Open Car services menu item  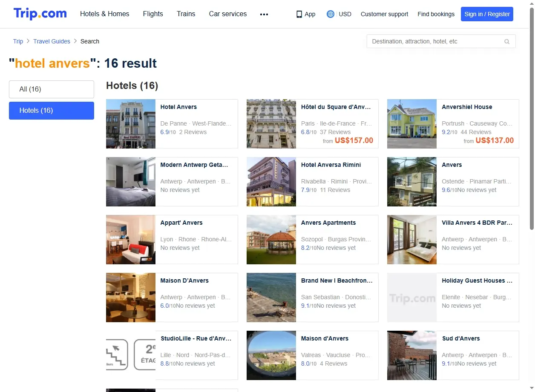tap(228, 14)
